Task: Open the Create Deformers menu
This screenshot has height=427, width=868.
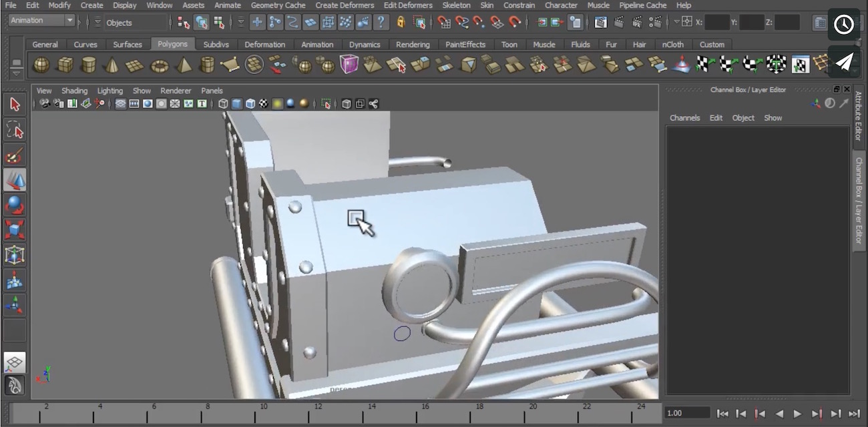Action: point(345,5)
